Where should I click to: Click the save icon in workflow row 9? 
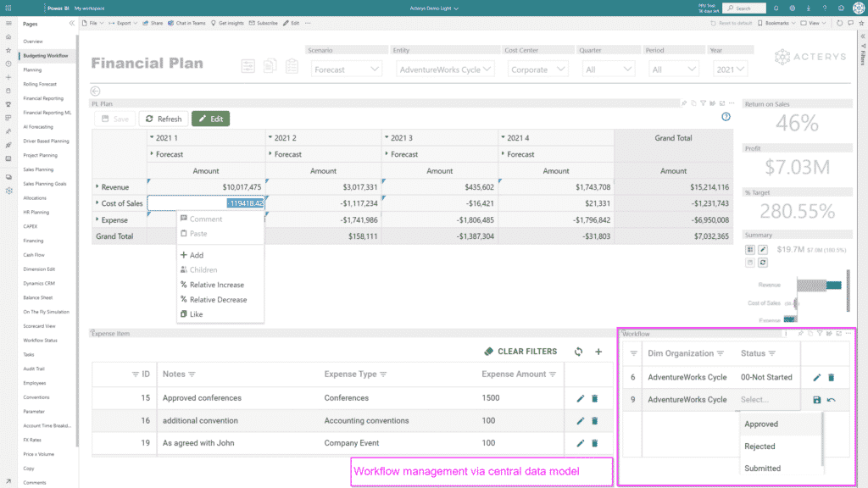tap(816, 400)
